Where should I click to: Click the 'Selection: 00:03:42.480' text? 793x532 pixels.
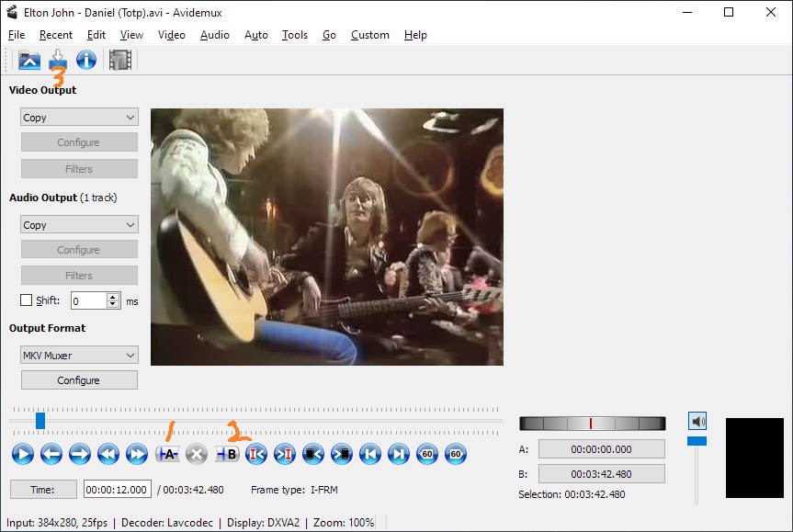pyautogui.click(x=572, y=494)
